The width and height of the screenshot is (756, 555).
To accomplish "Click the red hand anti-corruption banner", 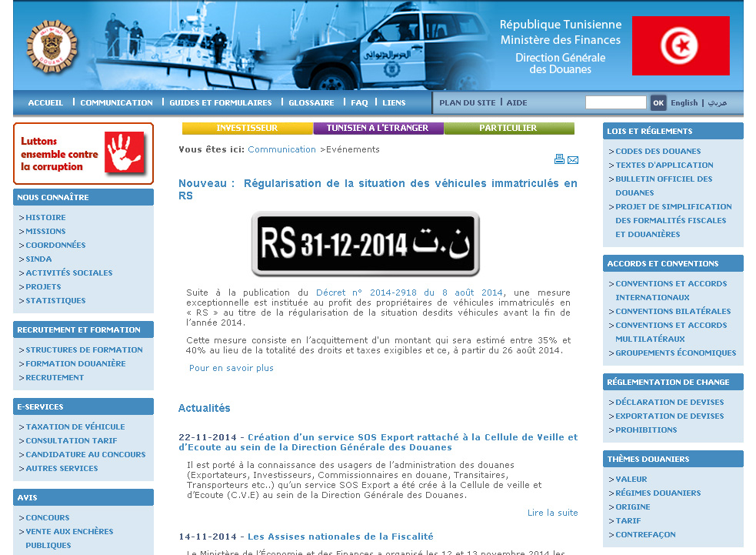I will [x=83, y=153].
